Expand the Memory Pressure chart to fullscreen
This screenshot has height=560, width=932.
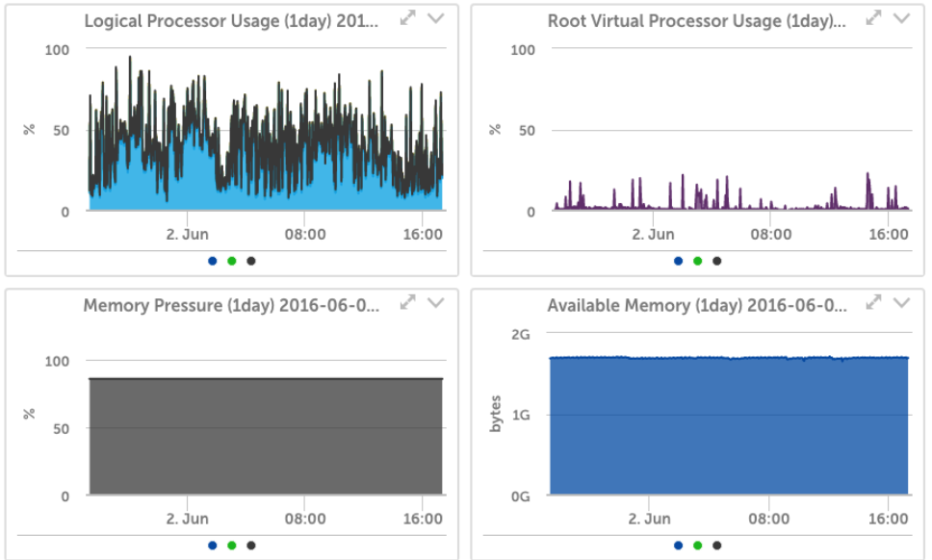pyautogui.click(x=407, y=301)
